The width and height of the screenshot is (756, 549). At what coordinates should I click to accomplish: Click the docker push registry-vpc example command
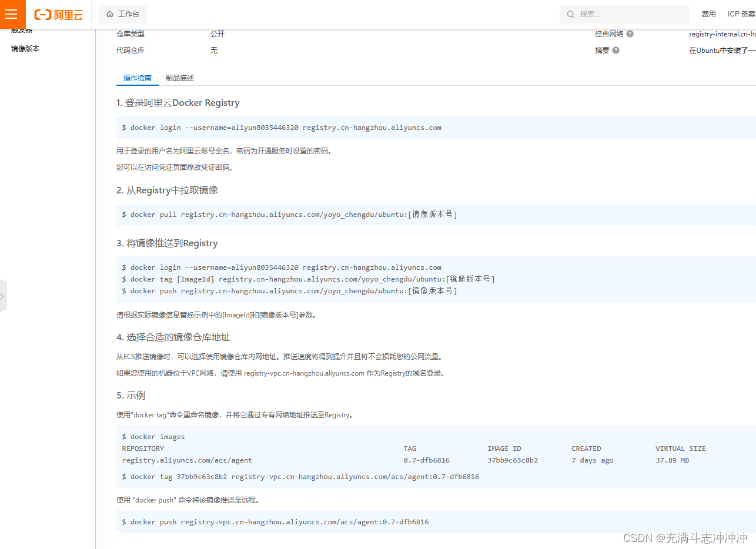pos(275,522)
